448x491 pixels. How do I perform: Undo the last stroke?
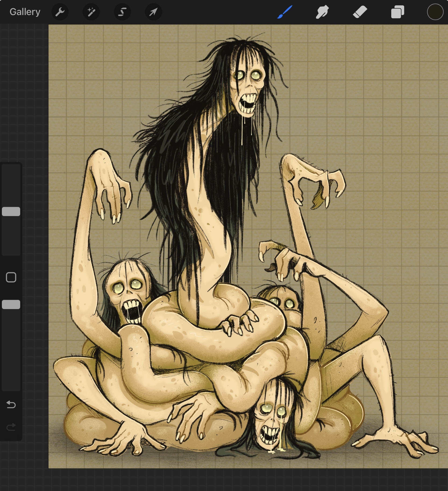tap(11, 404)
